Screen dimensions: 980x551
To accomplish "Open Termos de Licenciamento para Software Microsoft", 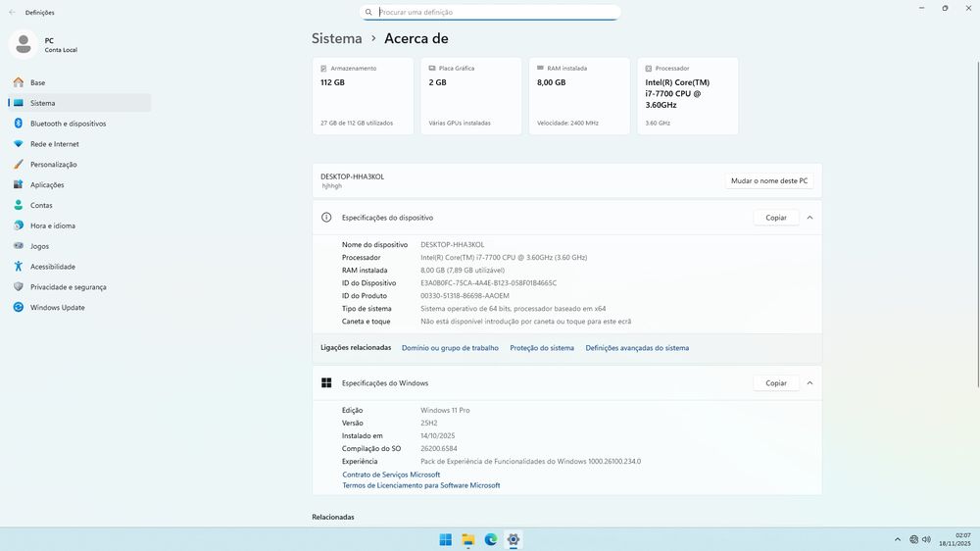I will pos(420,485).
